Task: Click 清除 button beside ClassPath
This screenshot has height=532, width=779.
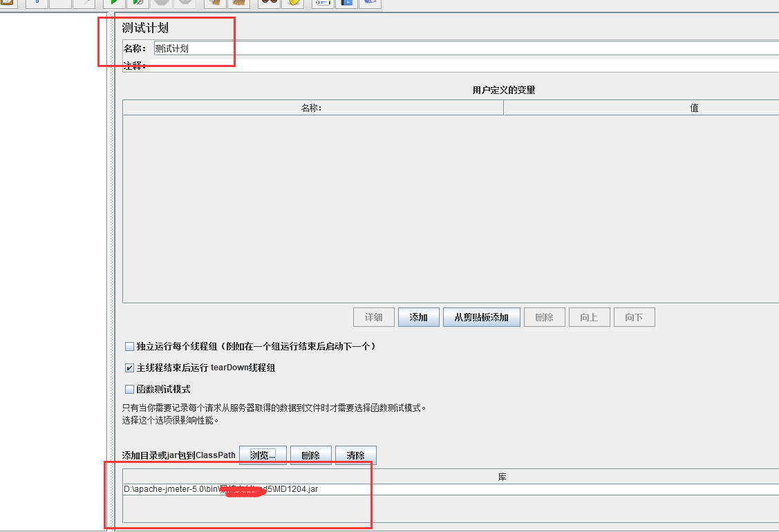Action: pos(355,456)
